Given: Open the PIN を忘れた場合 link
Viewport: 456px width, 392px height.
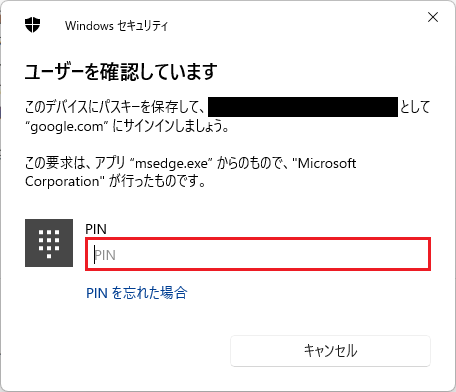Looking at the screenshot, I should click(x=137, y=293).
